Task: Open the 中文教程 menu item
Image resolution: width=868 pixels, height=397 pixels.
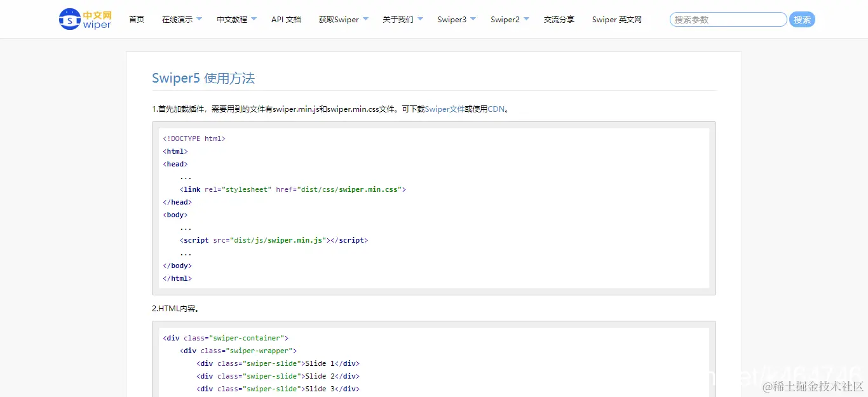Action: 232,20
